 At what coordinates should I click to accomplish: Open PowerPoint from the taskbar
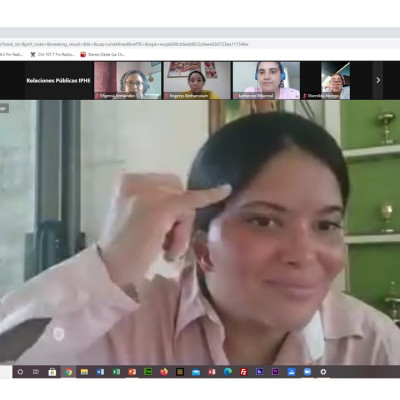[132, 372]
